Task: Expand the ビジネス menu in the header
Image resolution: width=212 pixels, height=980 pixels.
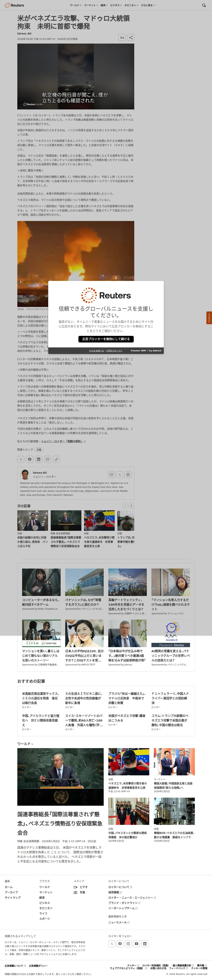Action: coord(116,5)
